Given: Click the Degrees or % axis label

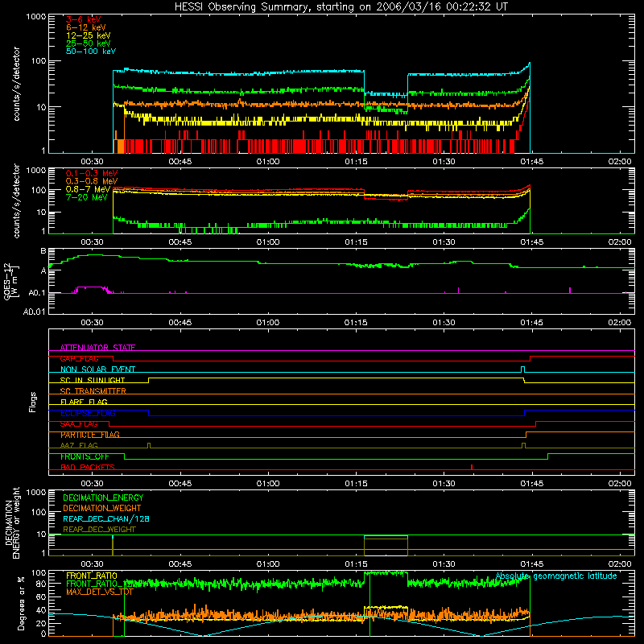Looking at the screenshot, I should pos(21,603).
